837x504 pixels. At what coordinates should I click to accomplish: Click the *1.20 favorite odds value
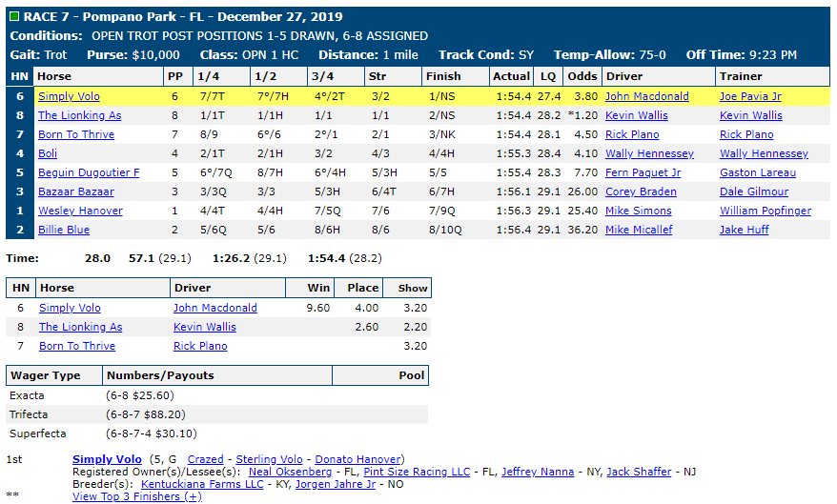pyautogui.click(x=582, y=115)
